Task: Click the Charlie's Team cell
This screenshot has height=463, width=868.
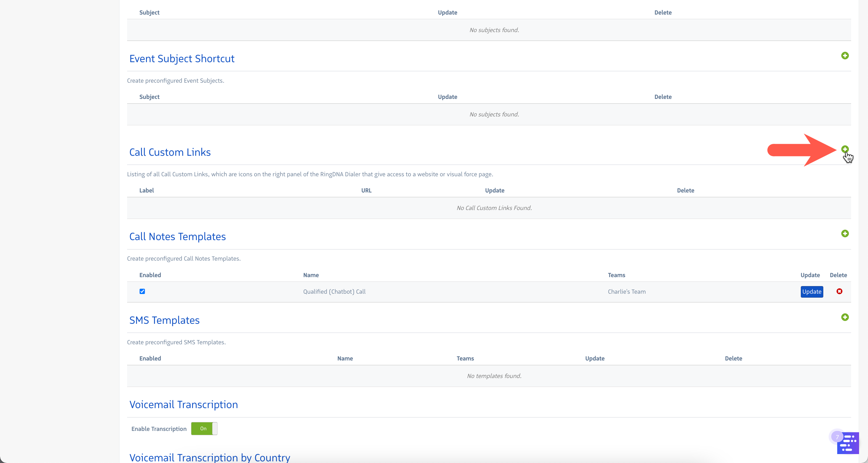Action: pyautogui.click(x=626, y=292)
